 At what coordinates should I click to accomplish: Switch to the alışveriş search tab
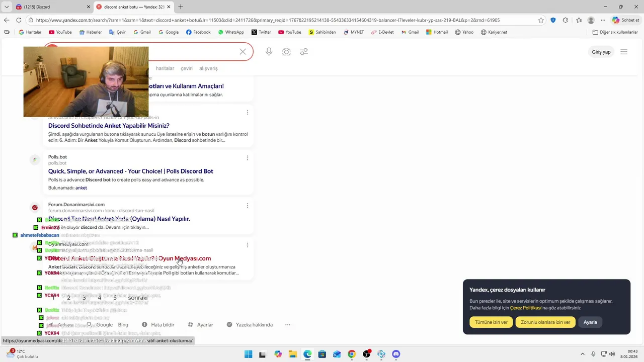click(x=208, y=68)
